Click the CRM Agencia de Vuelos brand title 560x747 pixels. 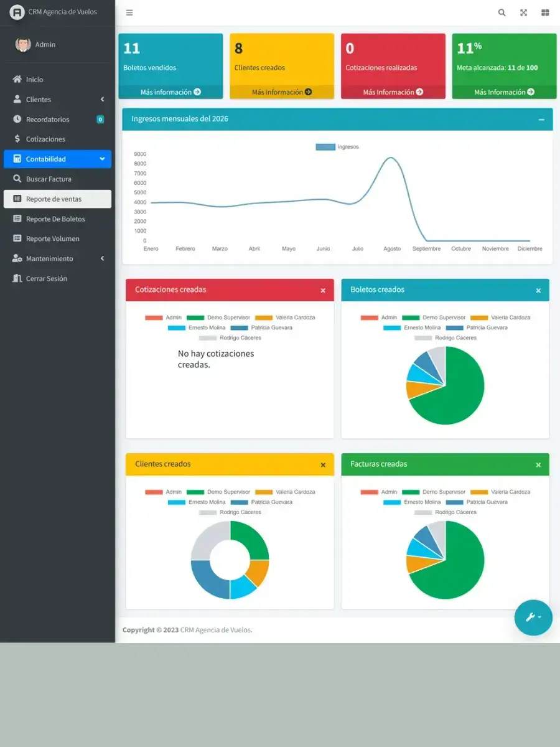pyautogui.click(x=63, y=12)
